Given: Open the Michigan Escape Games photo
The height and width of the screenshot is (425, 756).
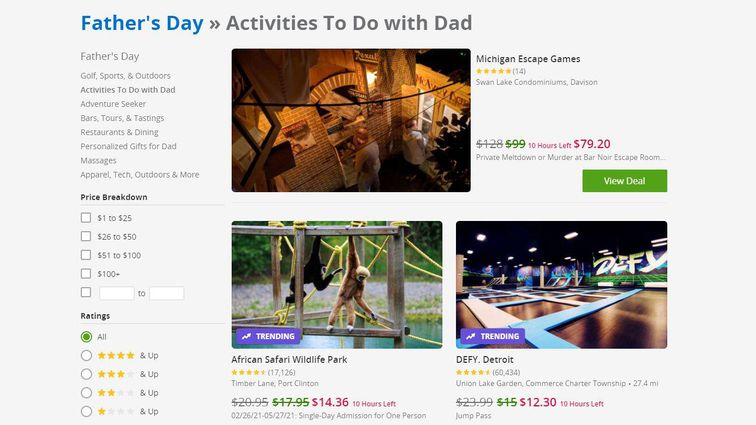Looking at the screenshot, I should tap(350, 120).
